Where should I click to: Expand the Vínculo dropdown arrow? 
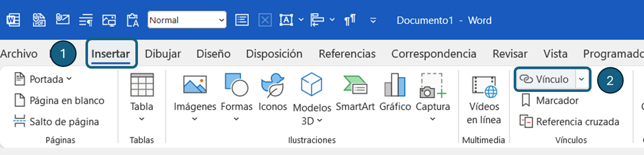[582, 79]
